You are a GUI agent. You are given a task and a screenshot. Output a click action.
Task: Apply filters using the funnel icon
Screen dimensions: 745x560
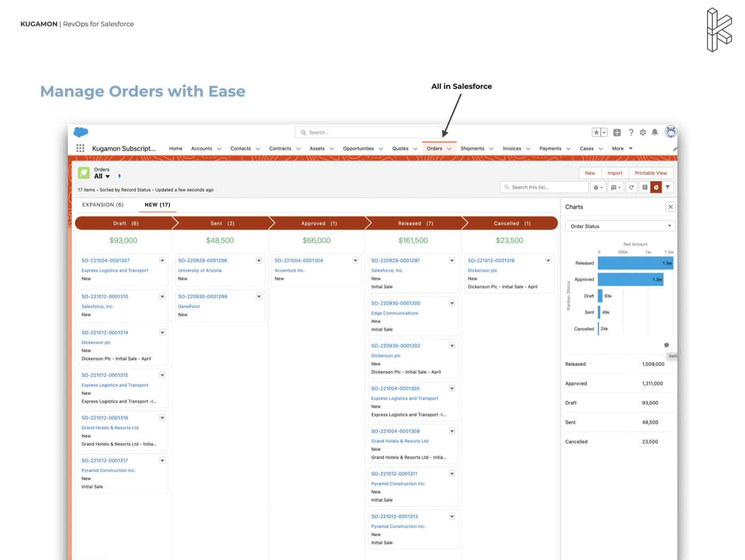[668, 187]
